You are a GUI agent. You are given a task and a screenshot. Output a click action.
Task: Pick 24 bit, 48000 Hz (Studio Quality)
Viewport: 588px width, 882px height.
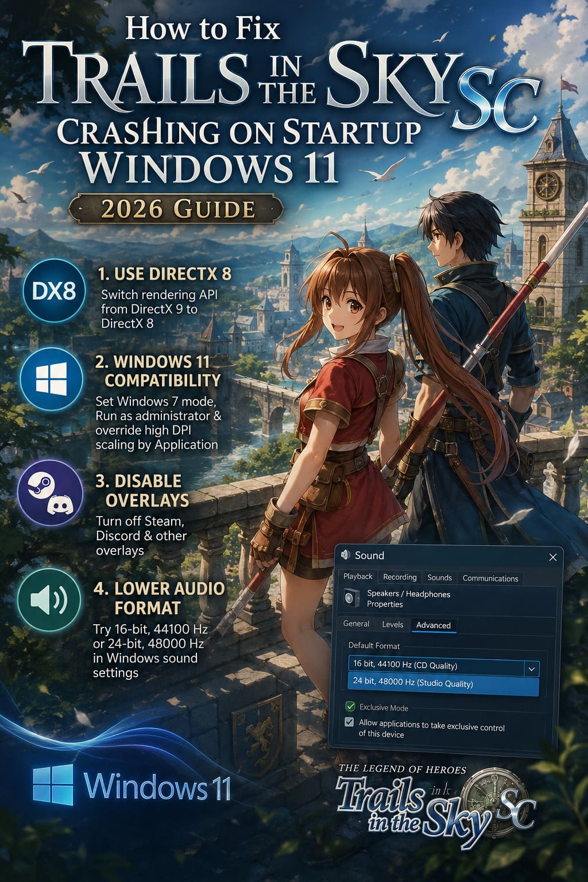point(443,684)
